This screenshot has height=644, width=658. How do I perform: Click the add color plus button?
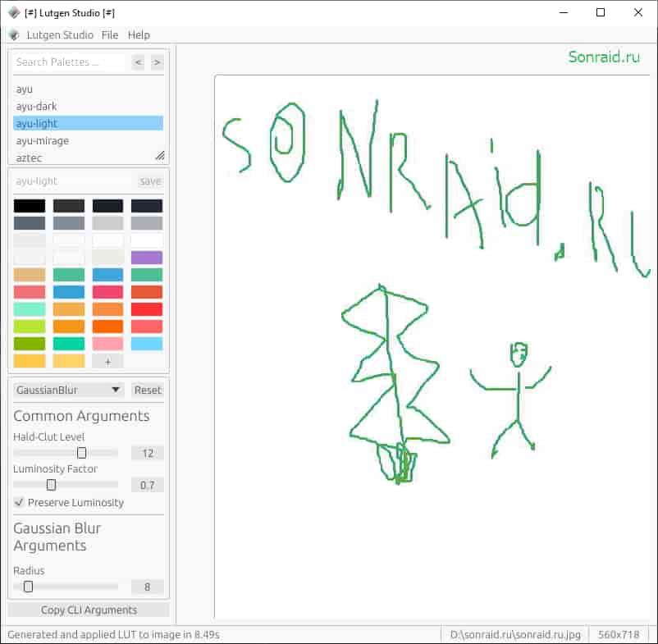[x=107, y=361]
